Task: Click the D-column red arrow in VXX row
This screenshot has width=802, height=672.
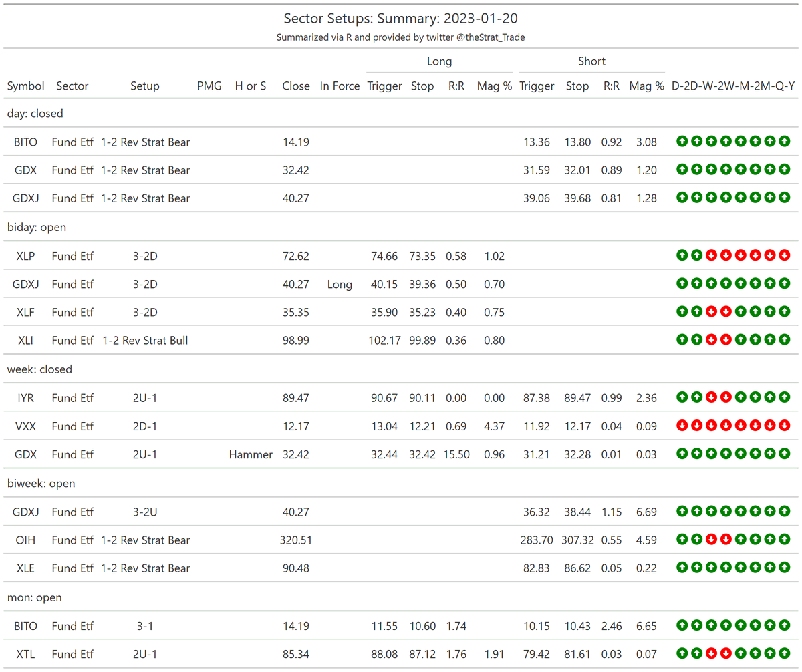Action: pyautogui.click(x=682, y=426)
